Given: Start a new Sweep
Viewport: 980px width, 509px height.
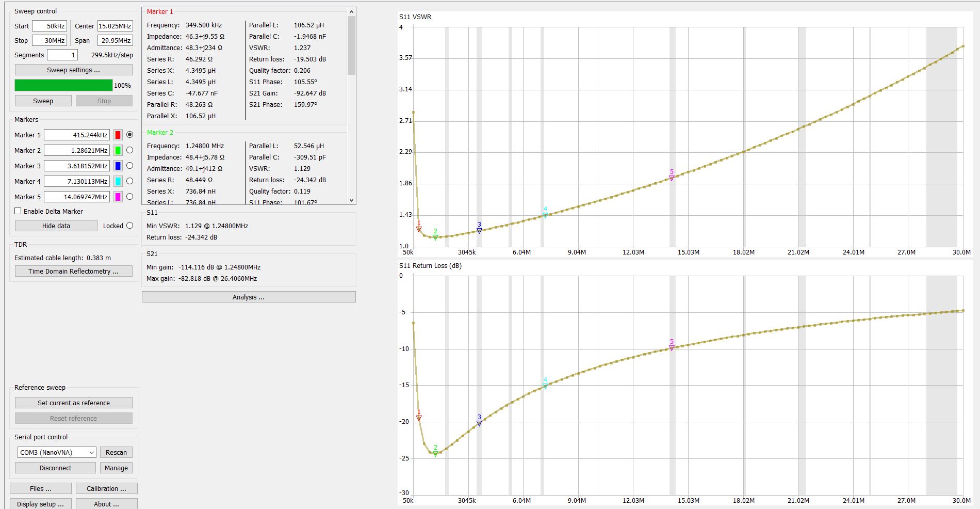Looking at the screenshot, I should (x=43, y=101).
